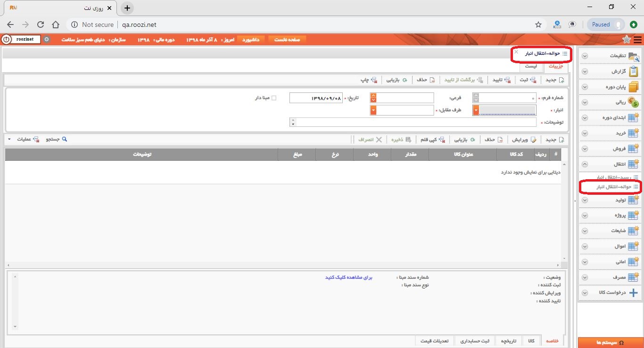The height and width of the screenshot is (348, 644).
Task: Expand the خرید sidebar section chevron
Action: [585, 133]
